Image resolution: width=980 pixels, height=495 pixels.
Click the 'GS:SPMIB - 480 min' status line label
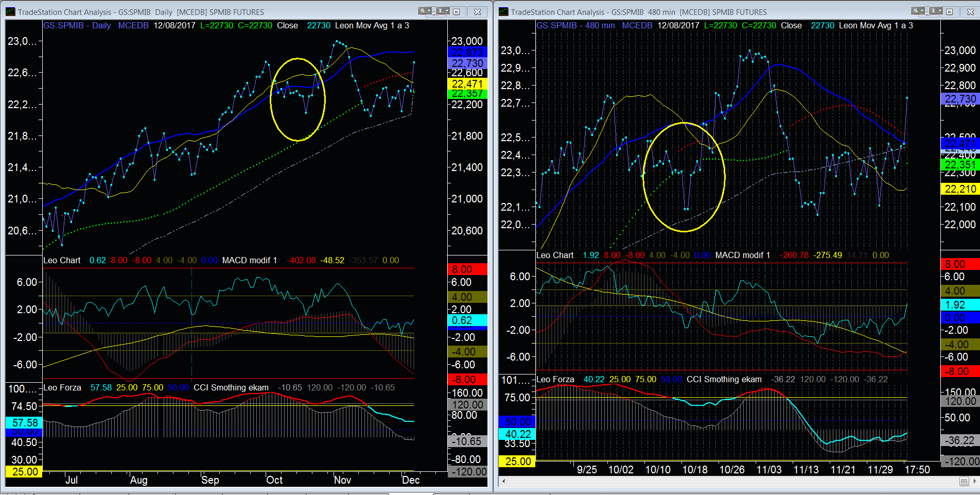pyautogui.click(x=575, y=25)
